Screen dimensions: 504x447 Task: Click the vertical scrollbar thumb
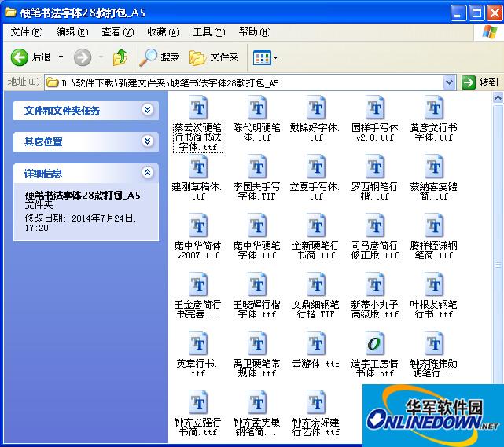click(x=498, y=265)
